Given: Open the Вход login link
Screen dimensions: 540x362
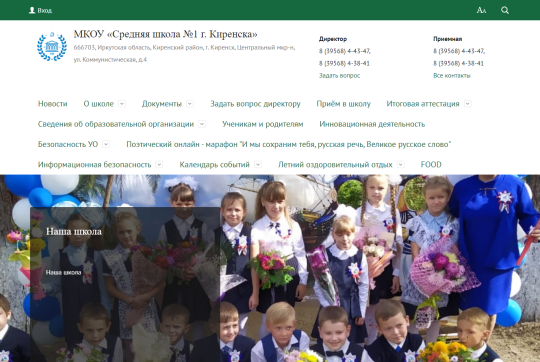Looking at the screenshot, I should point(44,10).
